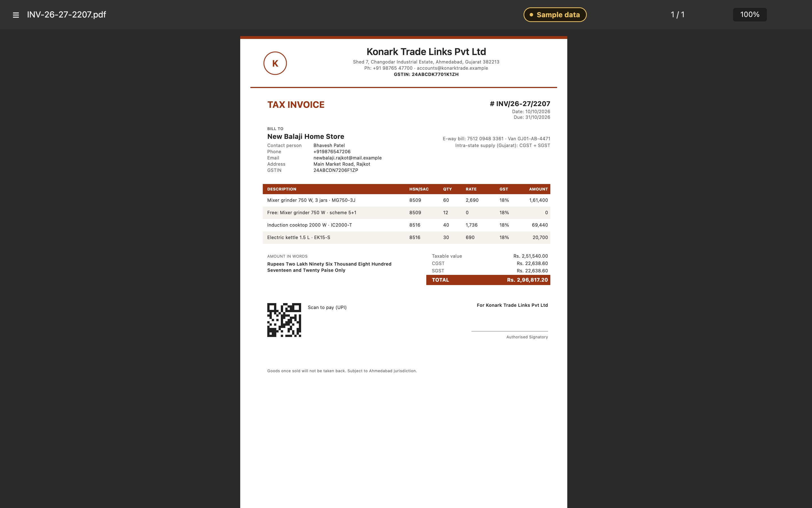Click the AMOUNT column header

(x=538, y=189)
